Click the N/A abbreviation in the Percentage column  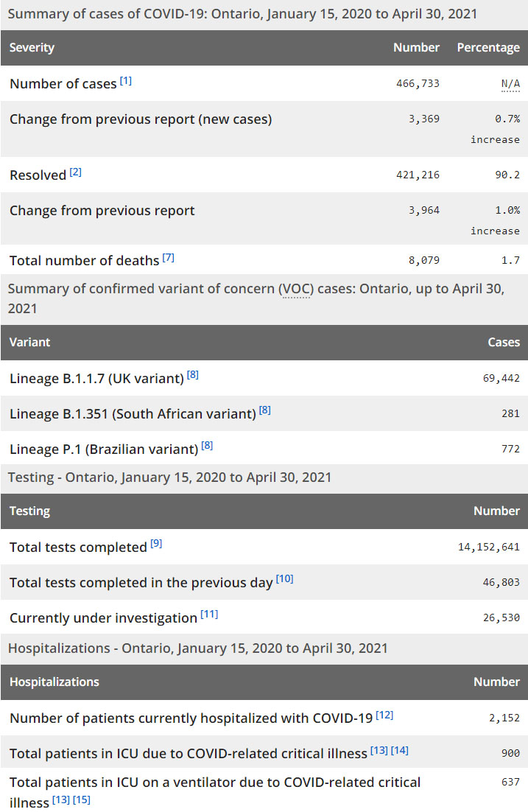(x=510, y=84)
